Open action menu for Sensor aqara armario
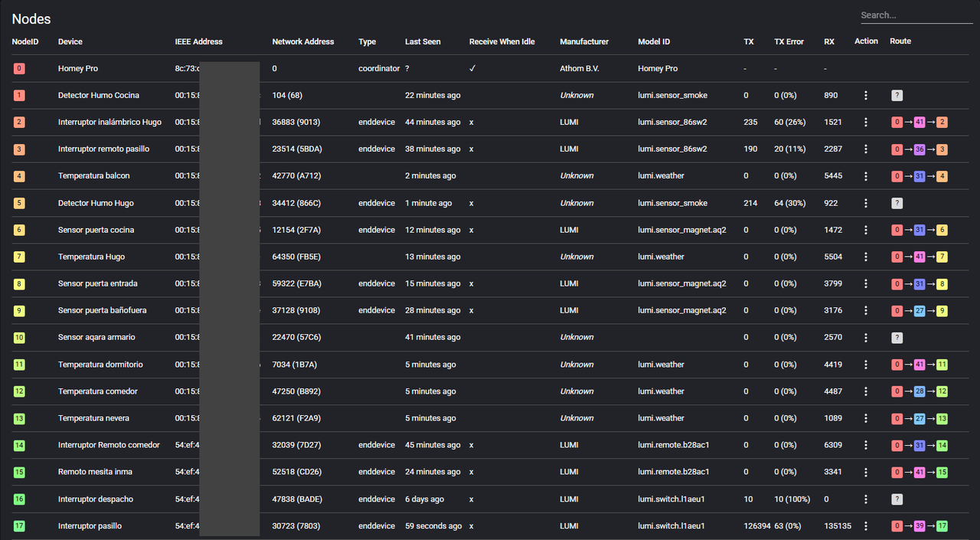Screen dimensions: 980x540 tap(866, 338)
